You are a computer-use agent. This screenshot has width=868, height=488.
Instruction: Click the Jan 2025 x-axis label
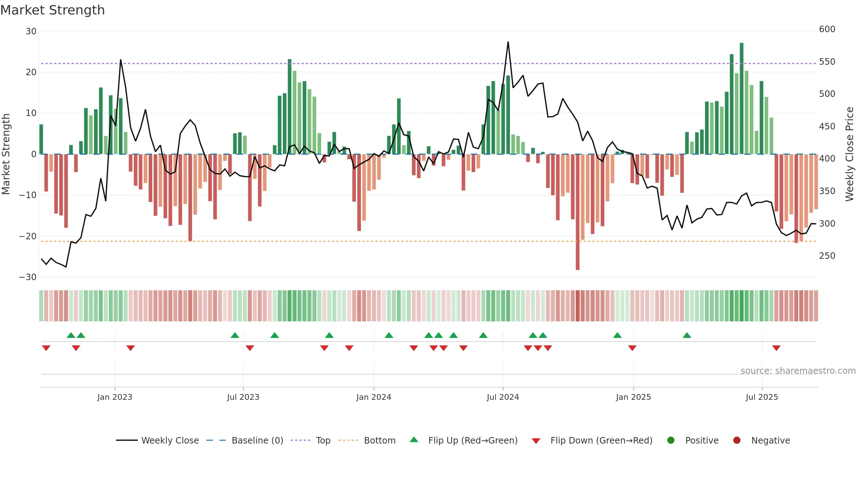[633, 397]
